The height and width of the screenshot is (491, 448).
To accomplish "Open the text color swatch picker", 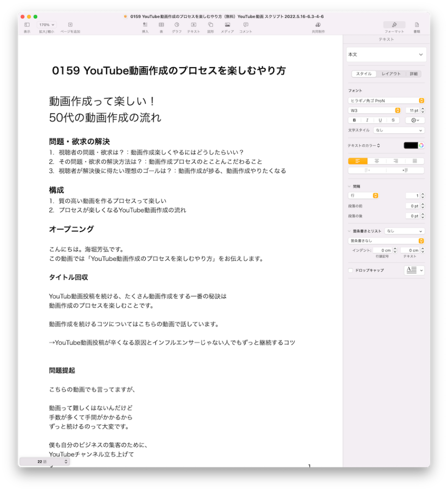I will pyautogui.click(x=410, y=144).
